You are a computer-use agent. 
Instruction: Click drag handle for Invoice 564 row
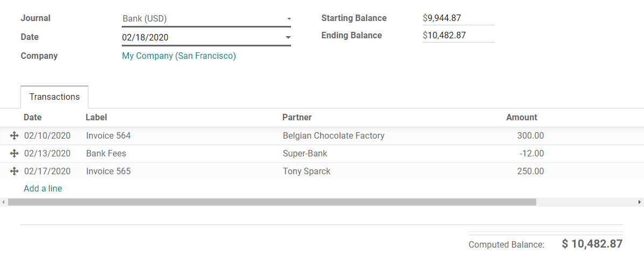(15, 136)
